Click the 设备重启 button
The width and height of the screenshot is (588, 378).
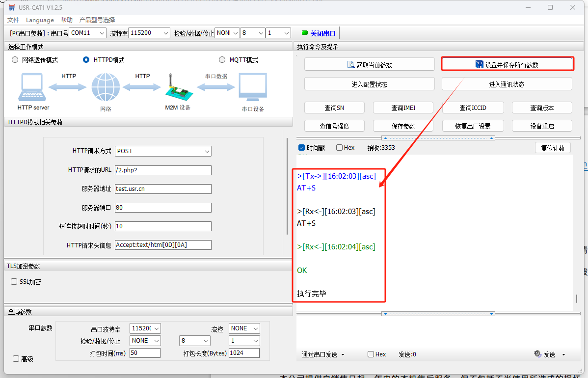542,126
